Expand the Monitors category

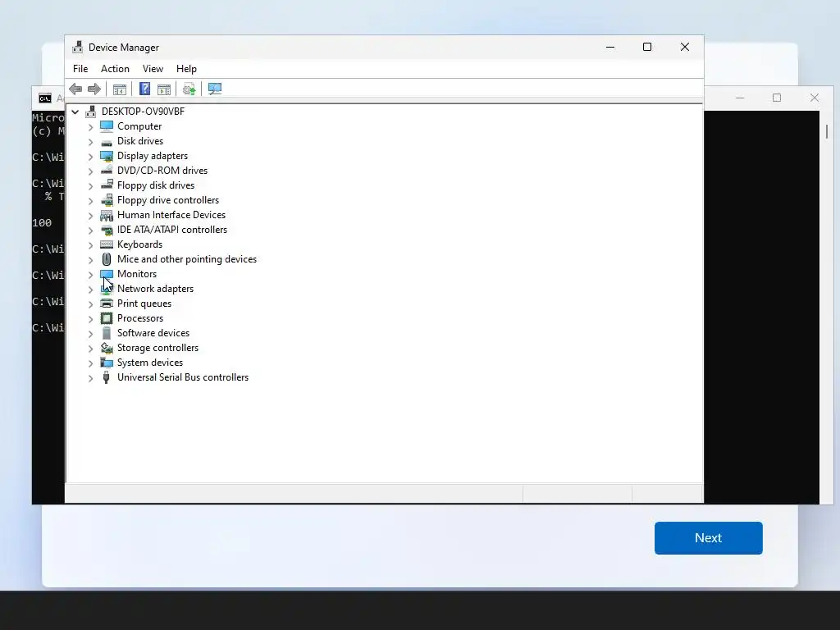coord(90,274)
